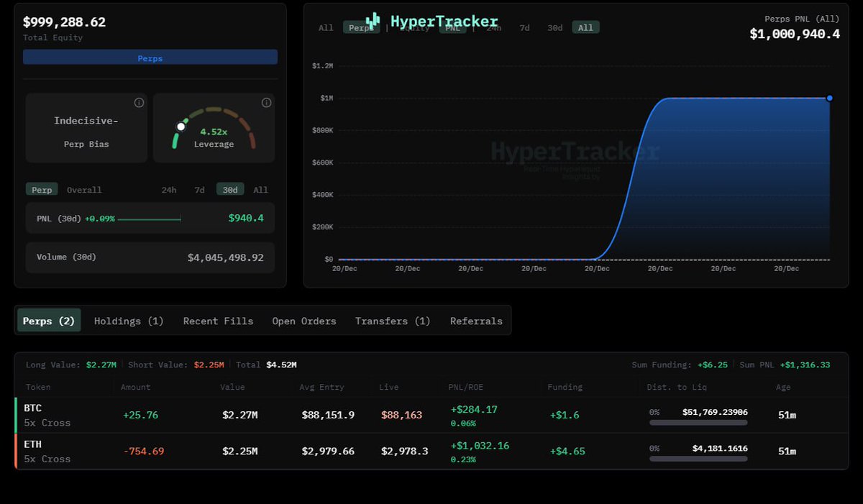Viewport: 863px width, 504px height.
Task: Click the info icon on Perp Bias card
Action: pos(139,103)
